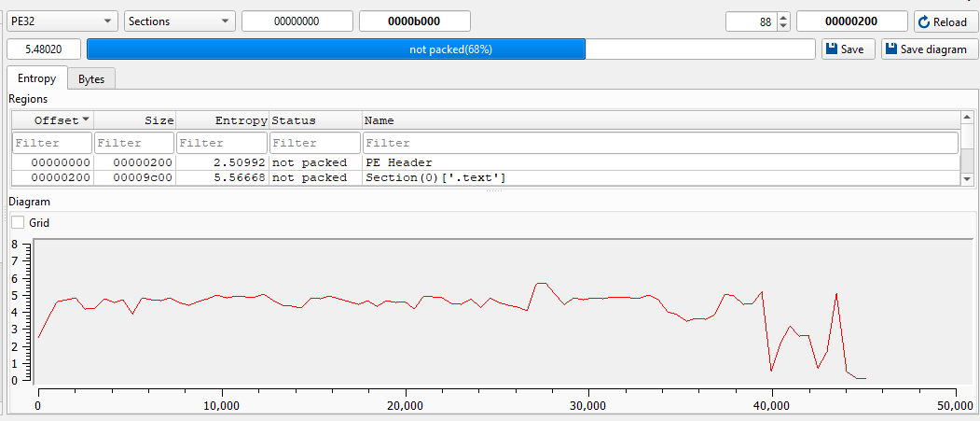Click the Status column header
The image size is (980, 421).
[315, 120]
